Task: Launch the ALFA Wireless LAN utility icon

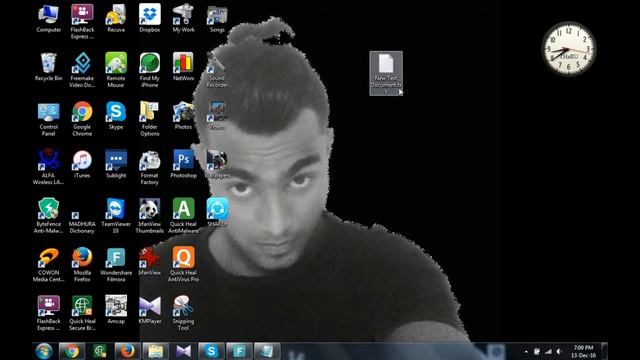Action: (x=49, y=167)
